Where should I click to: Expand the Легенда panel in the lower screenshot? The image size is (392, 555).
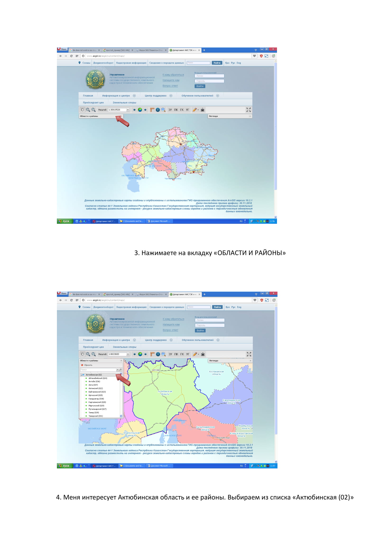(x=250, y=360)
